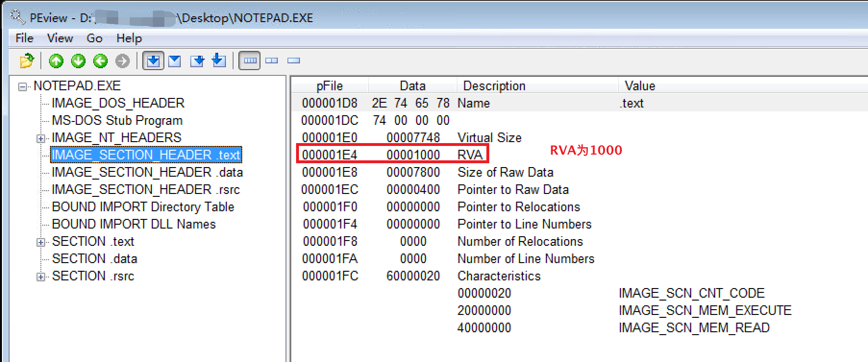Click the green up arrow button
This screenshot has height=362, width=868.
tap(56, 61)
